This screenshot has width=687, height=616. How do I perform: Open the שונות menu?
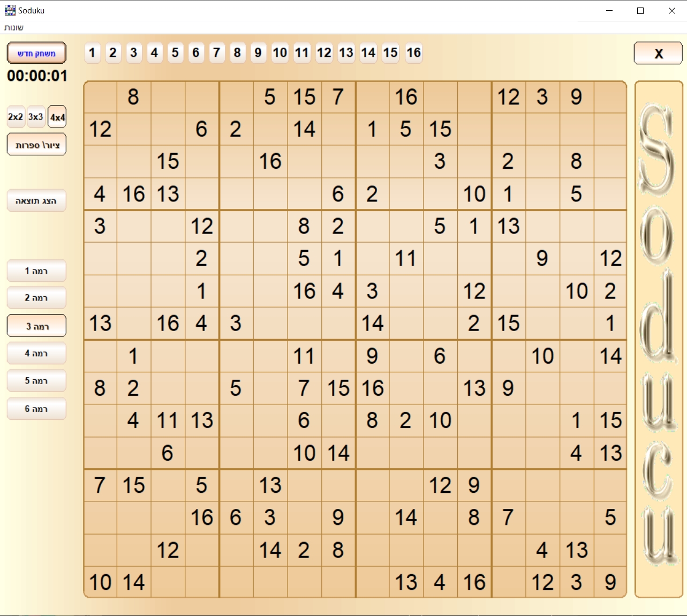[13, 27]
